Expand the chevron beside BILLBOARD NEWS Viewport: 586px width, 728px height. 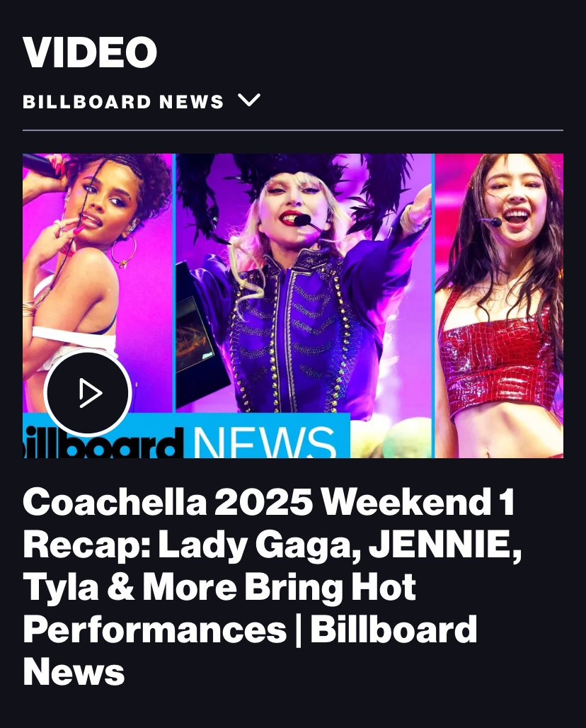click(x=249, y=101)
